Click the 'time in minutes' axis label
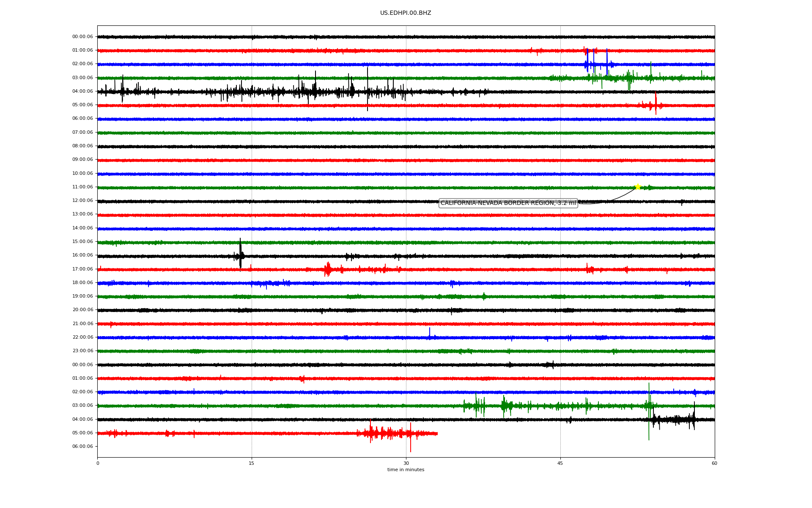Image resolution: width=812 pixels, height=508 pixels. (406, 470)
